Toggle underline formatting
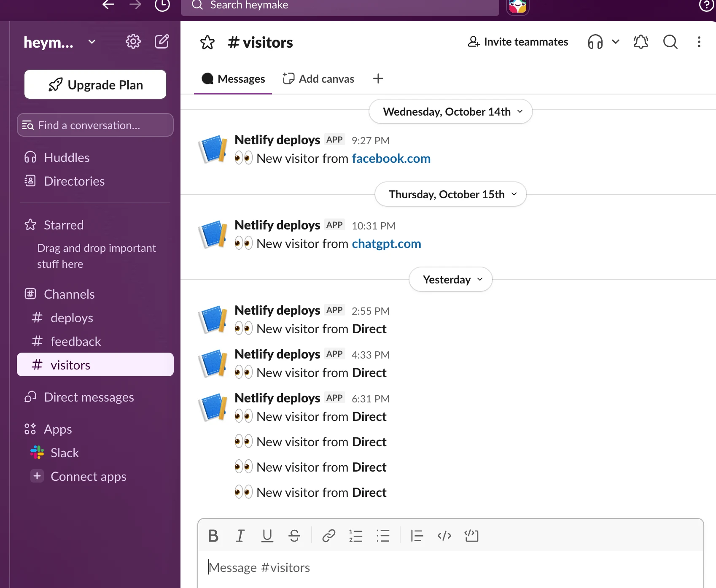Viewport: 716px width, 588px height. (x=267, y=536)
